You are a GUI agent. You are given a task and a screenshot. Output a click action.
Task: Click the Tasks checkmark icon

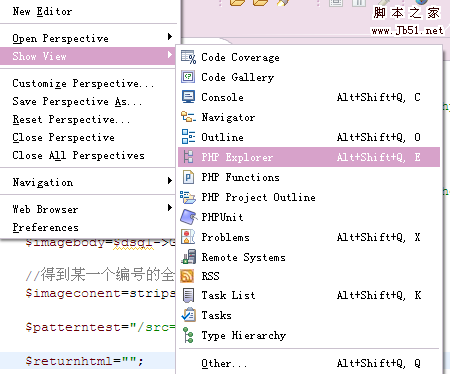tap(188, 315)
